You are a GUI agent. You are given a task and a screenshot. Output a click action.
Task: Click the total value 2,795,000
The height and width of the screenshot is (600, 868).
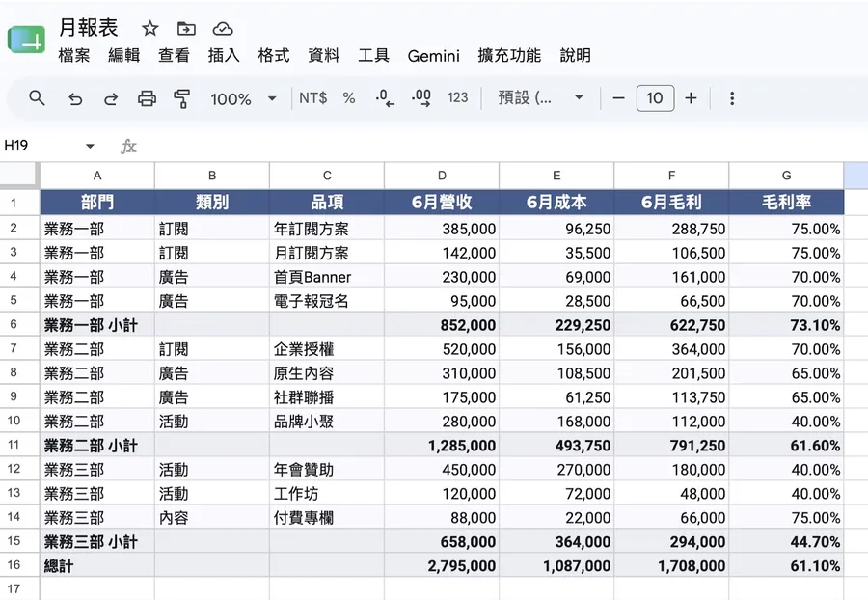point(442,565)
